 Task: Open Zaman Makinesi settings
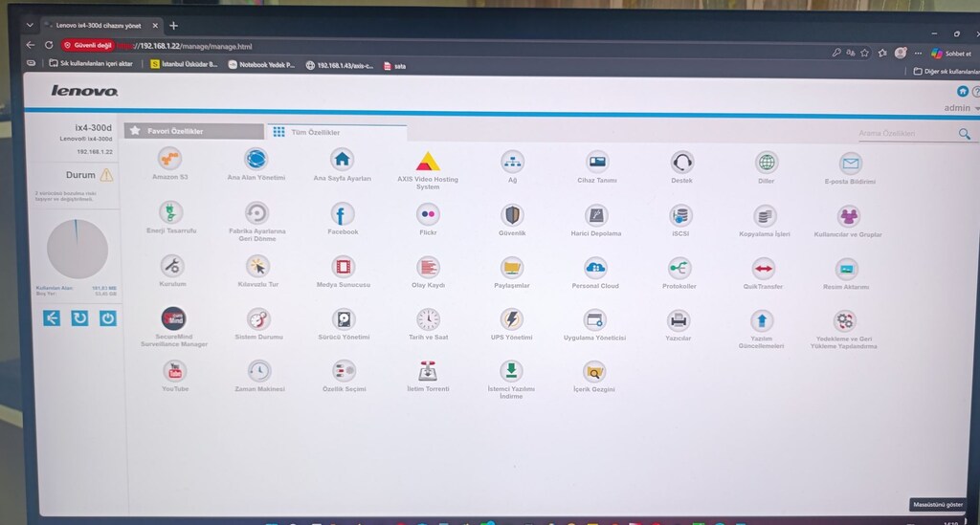click(259, 371)
